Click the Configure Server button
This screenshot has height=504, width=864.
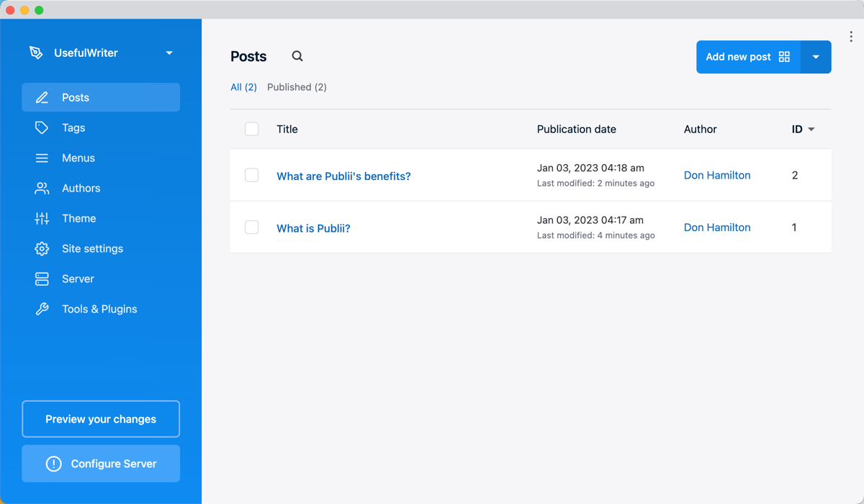[x=101, y=464]
